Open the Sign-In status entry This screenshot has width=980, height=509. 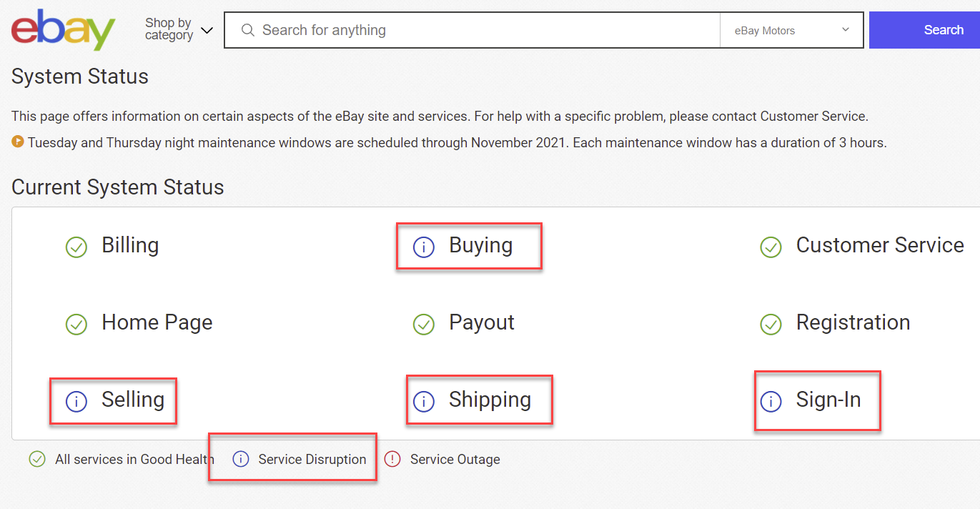pyautogui.click(x=828, y=400)
